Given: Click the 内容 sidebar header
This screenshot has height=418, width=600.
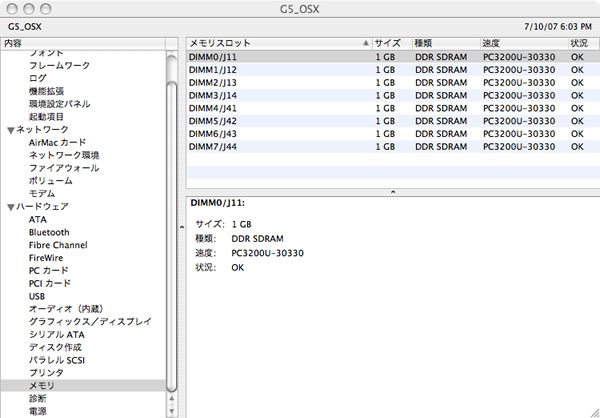Looking at the screenshot, I should pos(83,44).
